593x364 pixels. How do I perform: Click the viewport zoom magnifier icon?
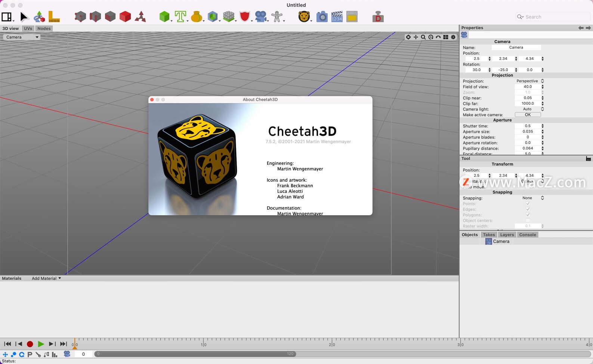click(x=423, y=37)
